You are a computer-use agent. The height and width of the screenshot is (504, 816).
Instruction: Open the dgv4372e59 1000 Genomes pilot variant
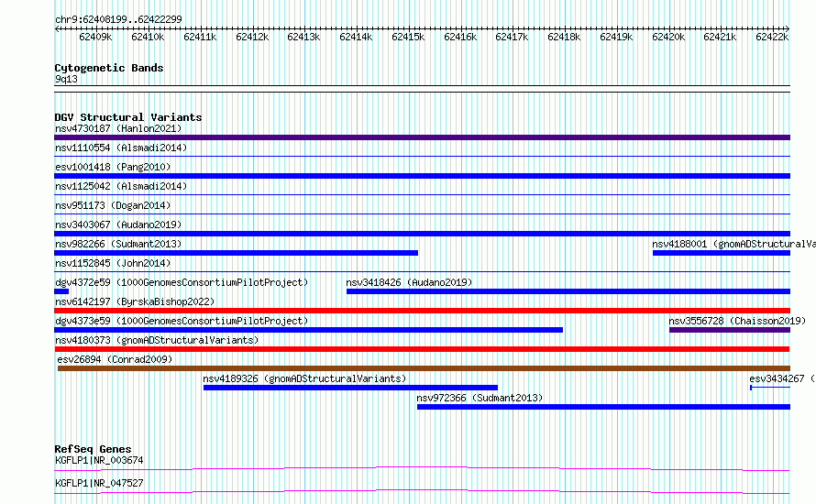(x=182, y=282)
